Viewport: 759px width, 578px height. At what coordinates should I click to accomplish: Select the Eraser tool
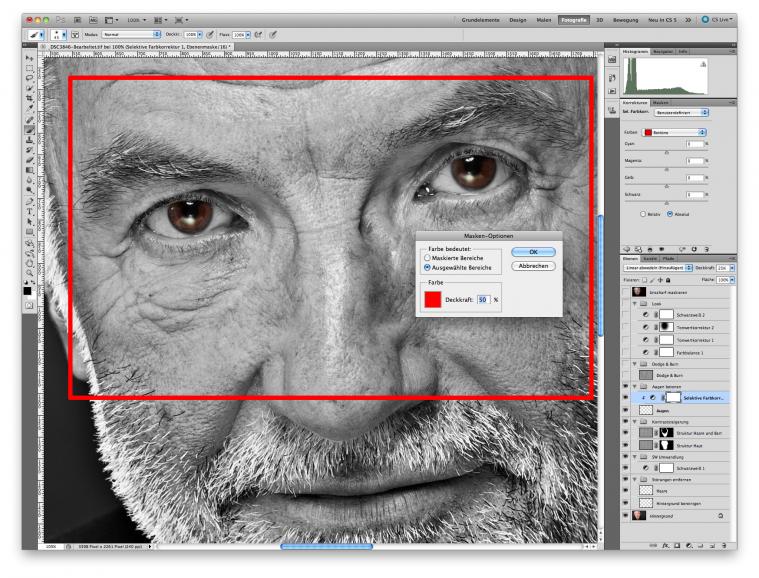pyautogui.click(x=29, y=160)
